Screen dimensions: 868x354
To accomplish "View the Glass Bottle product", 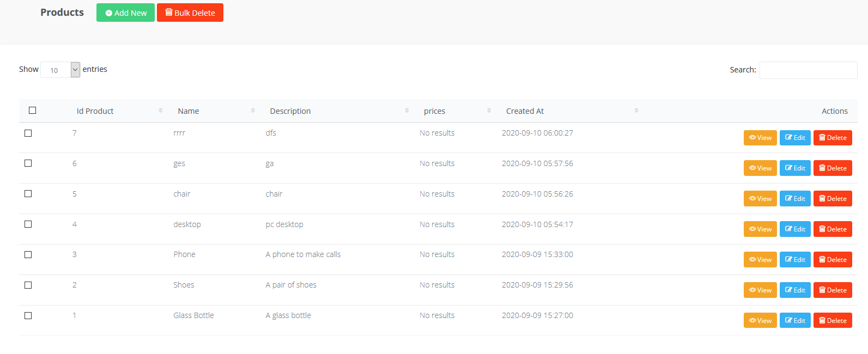I will (760, 321).
